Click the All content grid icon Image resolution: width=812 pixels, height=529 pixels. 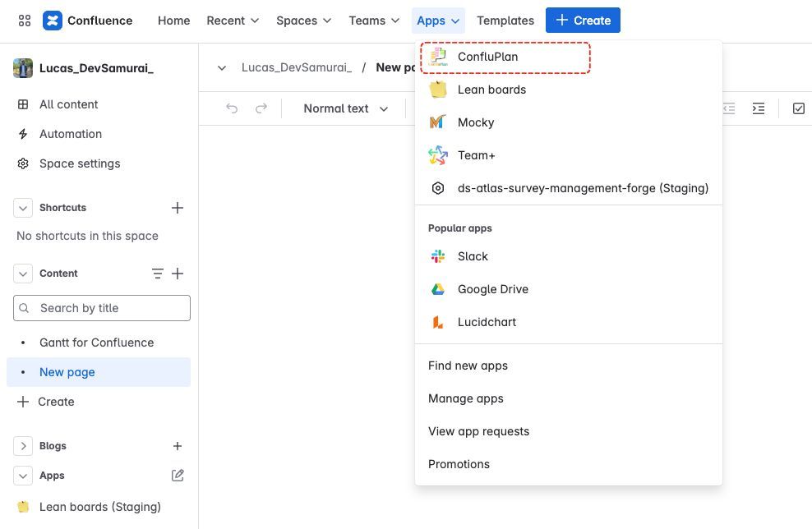pos(23,104)
